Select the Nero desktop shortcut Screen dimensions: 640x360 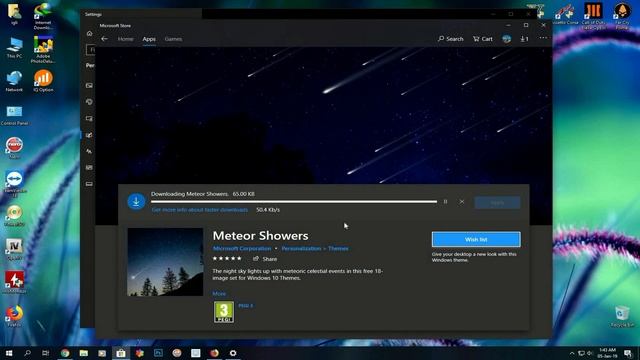coord(14,148)
